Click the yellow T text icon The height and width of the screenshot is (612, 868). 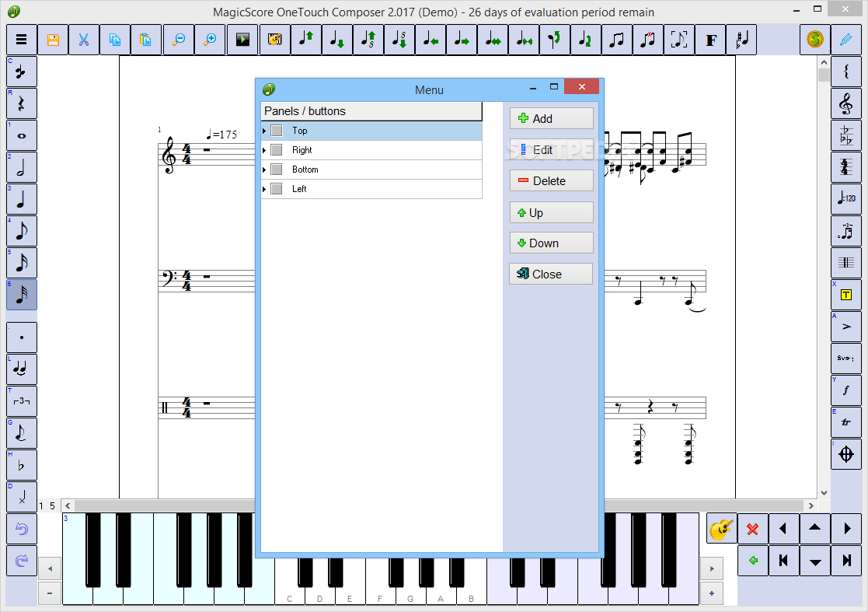point(846,295)
